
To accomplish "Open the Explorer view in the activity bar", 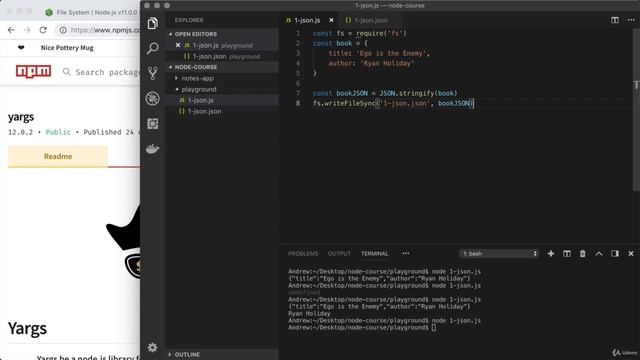I will click(x=153, y=23).
